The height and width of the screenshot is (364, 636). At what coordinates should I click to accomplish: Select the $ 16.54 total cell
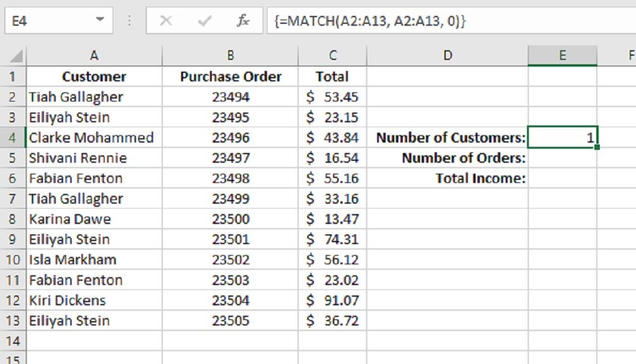(x=332, y=158)
